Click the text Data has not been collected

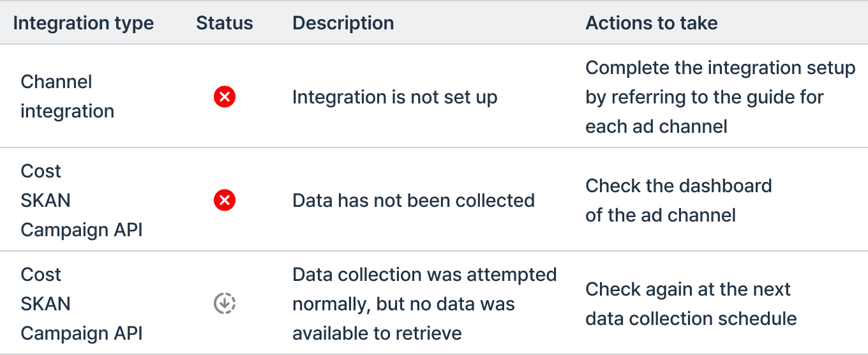point(414,200)
